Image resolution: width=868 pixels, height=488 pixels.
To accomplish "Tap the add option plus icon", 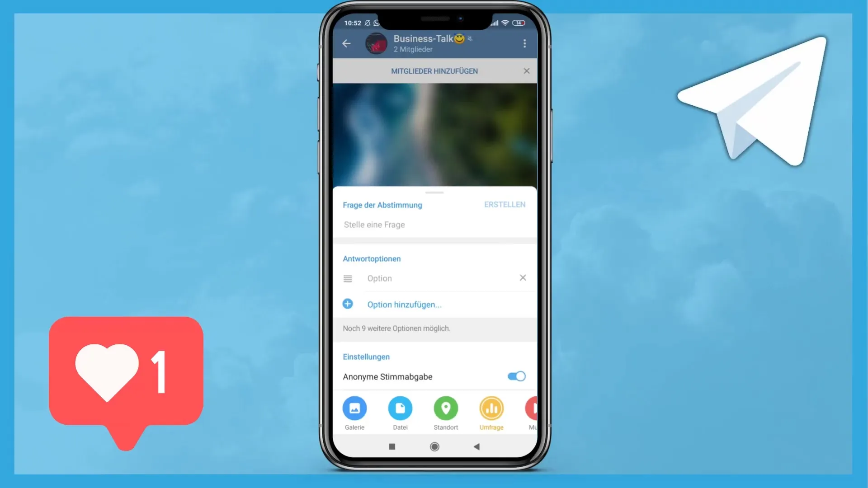I will tap(348, 304).
